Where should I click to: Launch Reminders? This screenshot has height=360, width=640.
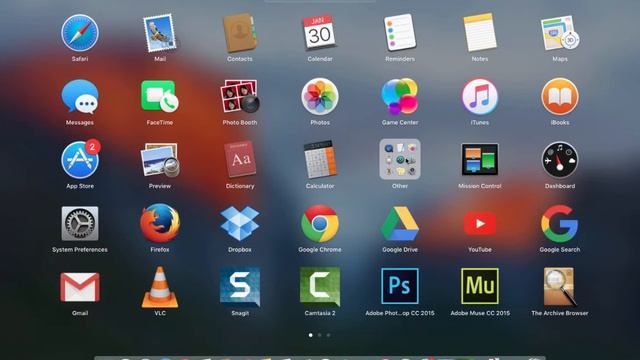pos(400,33)
